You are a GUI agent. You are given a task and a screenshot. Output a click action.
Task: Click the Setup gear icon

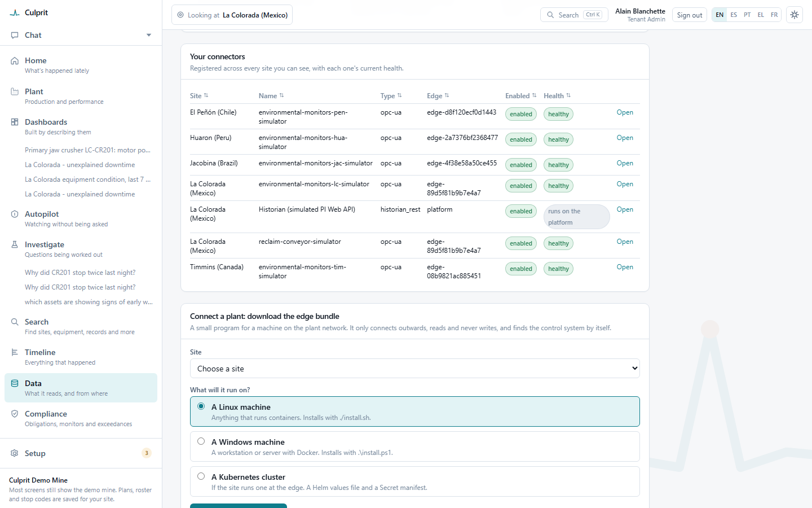[x=15, y=453]
